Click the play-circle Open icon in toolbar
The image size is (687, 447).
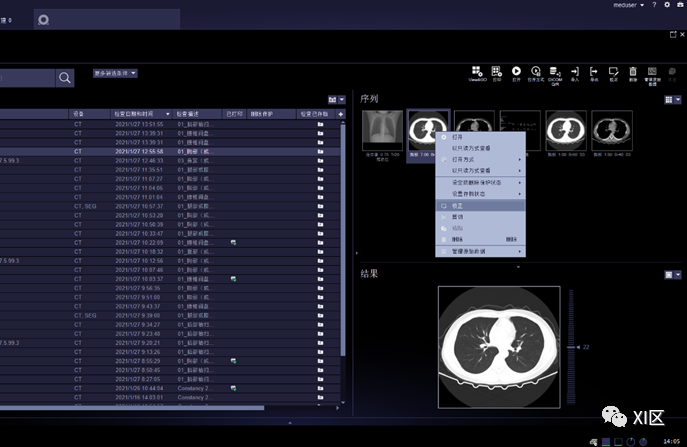tap(517, 72)
